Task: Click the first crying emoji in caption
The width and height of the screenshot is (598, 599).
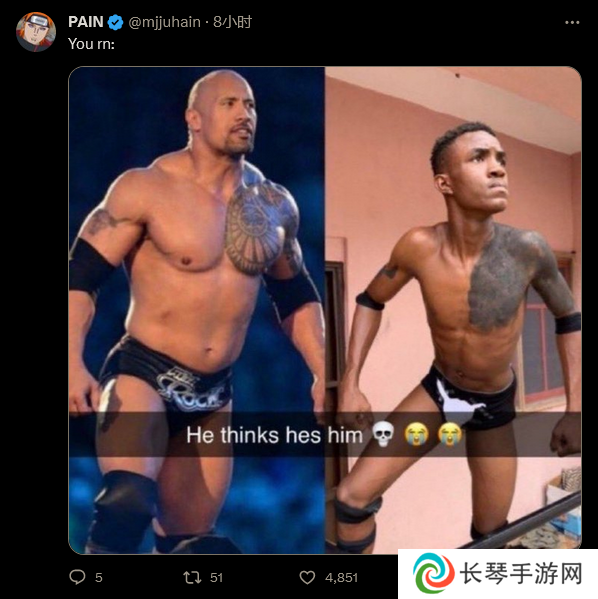Action: pos(416,434)
